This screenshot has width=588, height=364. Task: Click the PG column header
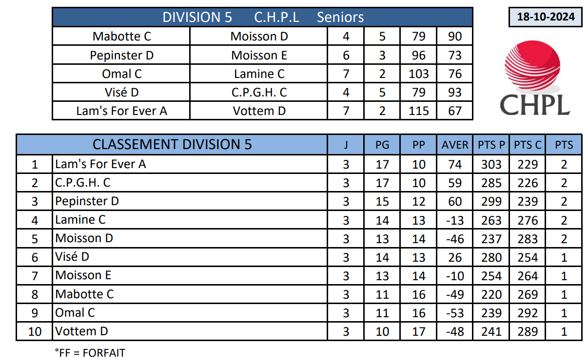pos(382,145)
